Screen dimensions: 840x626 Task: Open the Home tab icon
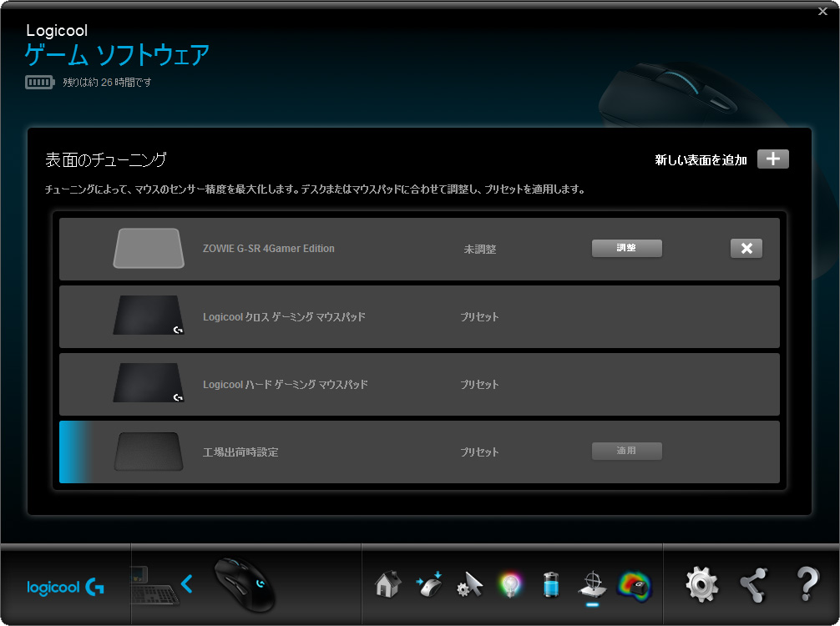click(x=388, y=584)
